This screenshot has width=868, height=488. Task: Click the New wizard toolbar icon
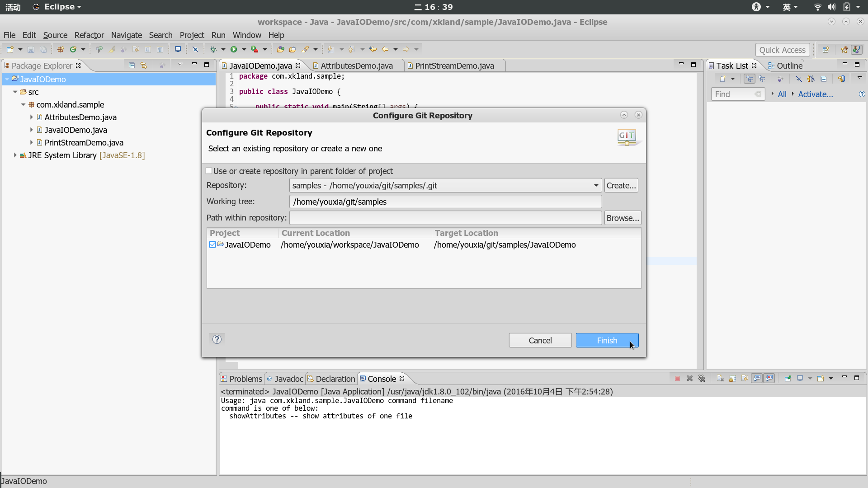click(x=10, y=49)
